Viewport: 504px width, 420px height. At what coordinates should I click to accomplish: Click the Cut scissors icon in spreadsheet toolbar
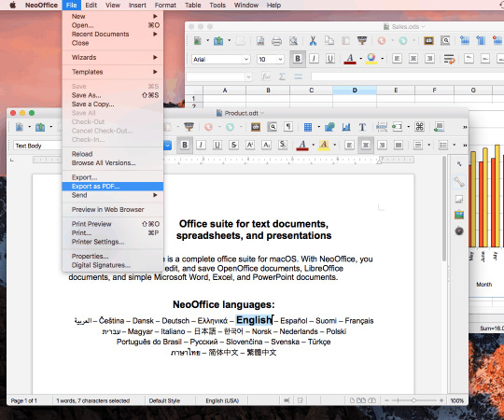313,41
